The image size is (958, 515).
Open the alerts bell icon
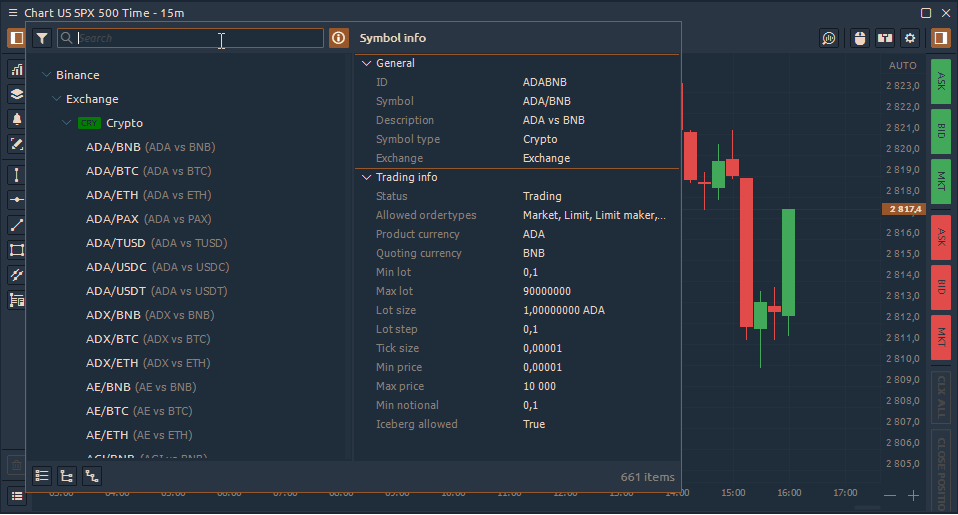point(16,119)
